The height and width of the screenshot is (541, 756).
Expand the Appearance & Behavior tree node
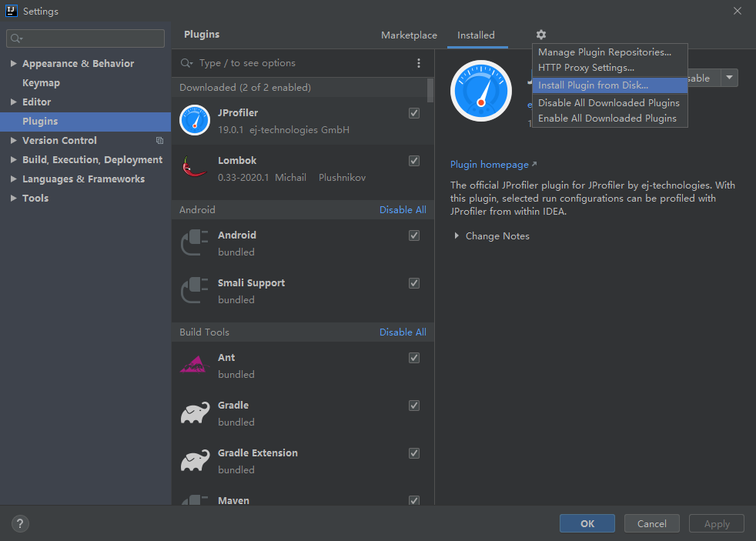pos(14,63)
